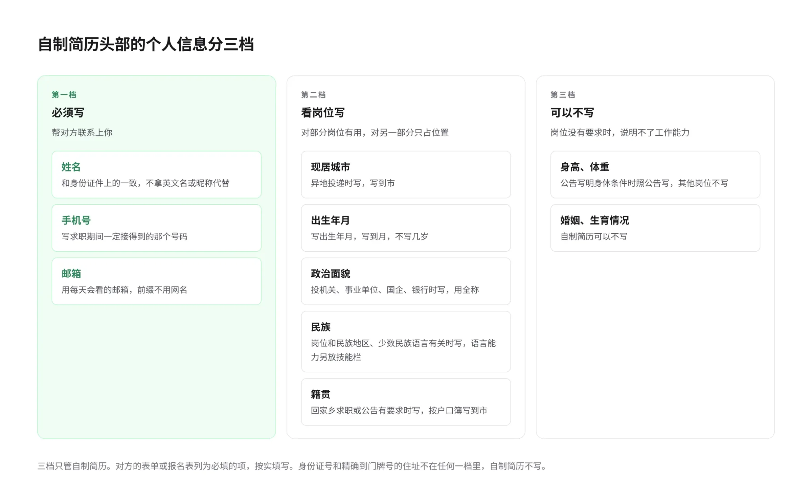Select the 婚姻、生育情况 card title

coord(595,220)
